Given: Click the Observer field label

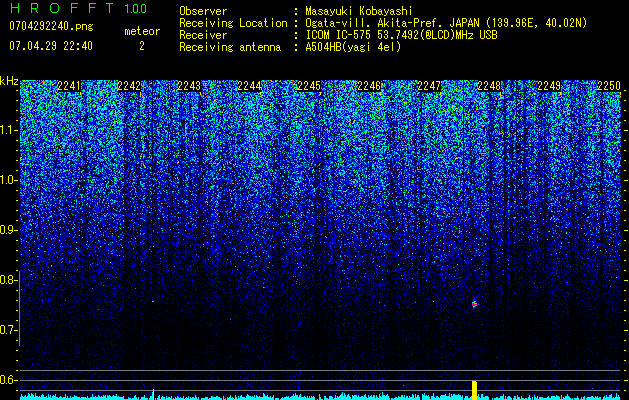Looking at the screenshot, I should [203, 12].
